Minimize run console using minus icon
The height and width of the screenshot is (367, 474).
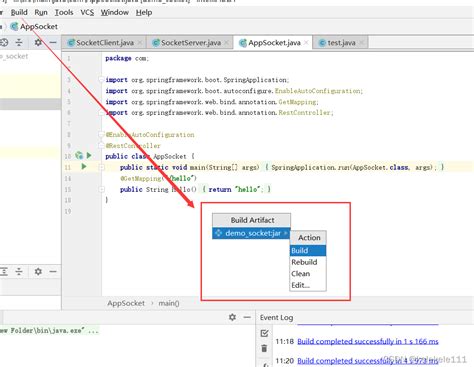tap(247, 317)
